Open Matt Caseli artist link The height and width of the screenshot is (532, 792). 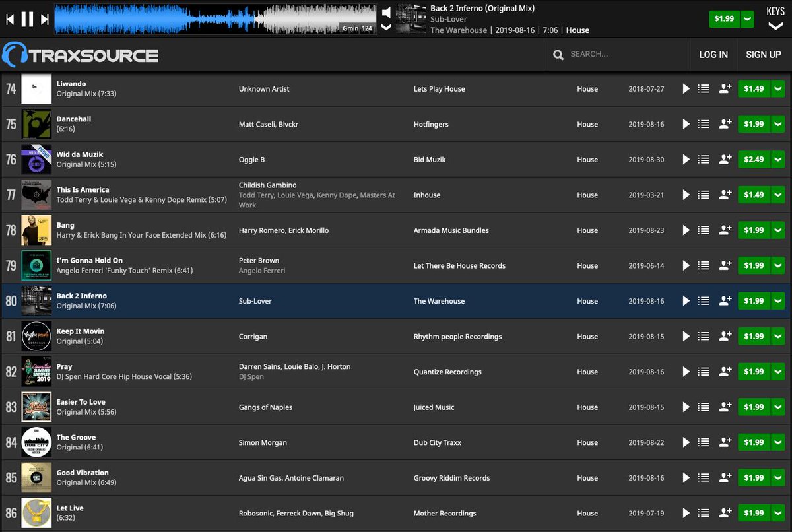(x=257, y=124)
